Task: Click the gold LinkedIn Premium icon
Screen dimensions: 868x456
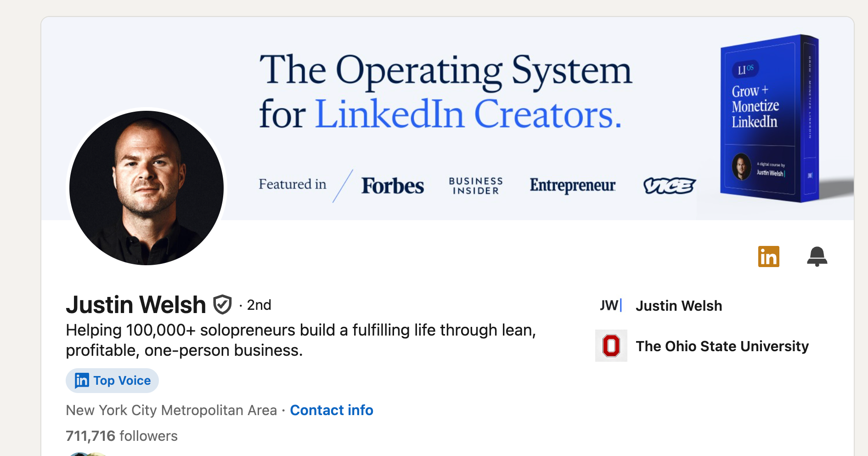Action: click(768, 256)
